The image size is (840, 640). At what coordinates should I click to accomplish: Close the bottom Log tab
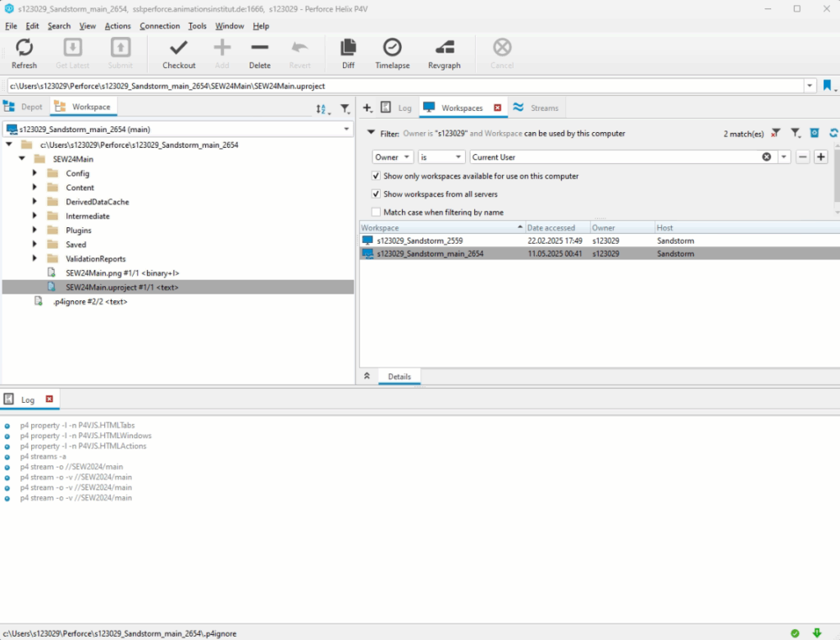tap(49, 399)
